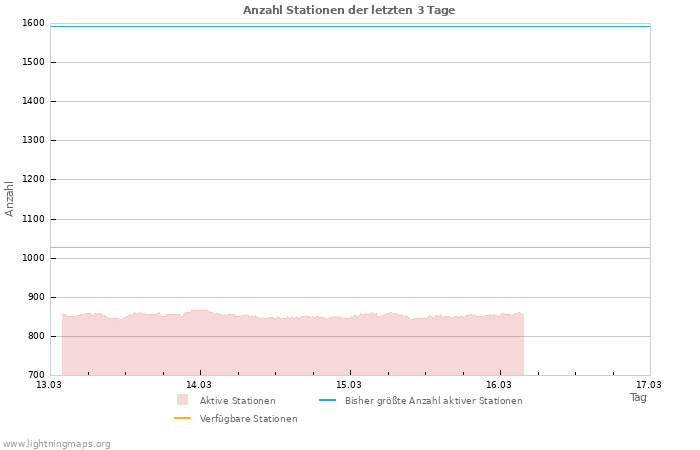Click the 700 y-axis tick value
The image size is (700, 450).
[x=36, y=375]
